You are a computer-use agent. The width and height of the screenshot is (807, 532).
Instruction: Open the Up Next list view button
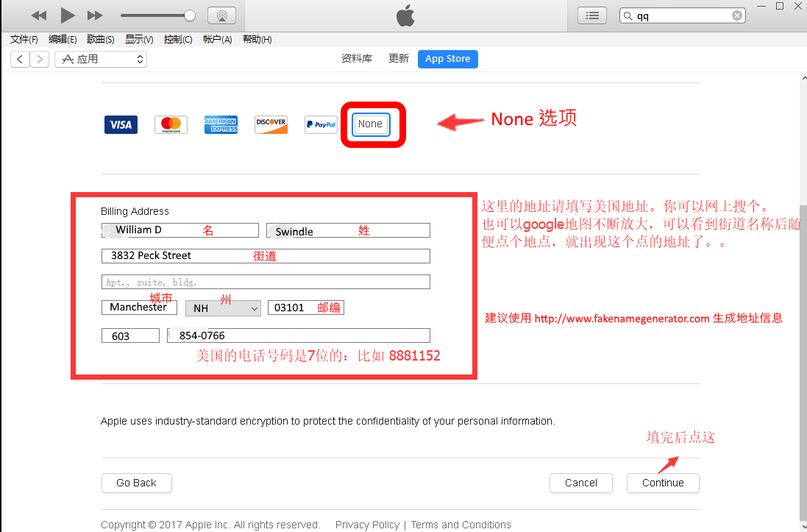tap(592, 15)
